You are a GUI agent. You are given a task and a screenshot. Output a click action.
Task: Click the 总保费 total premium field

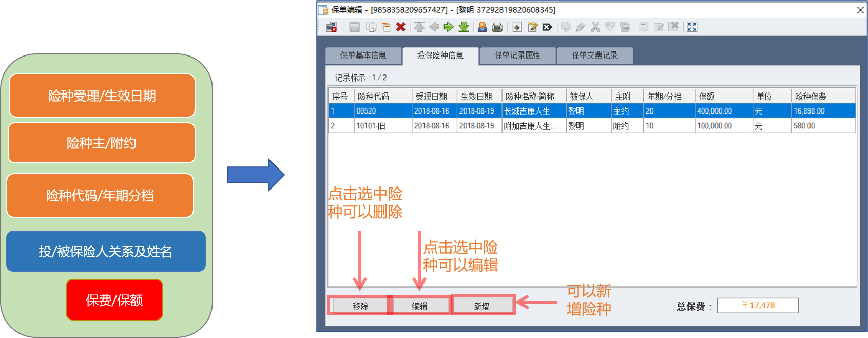coord(758,305)
